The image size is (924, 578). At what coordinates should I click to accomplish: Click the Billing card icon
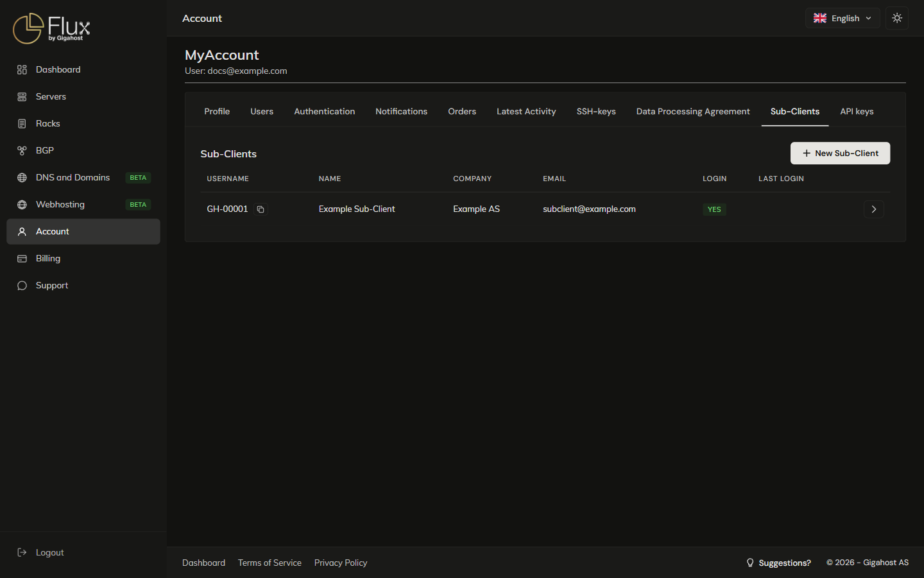[22, 259]
